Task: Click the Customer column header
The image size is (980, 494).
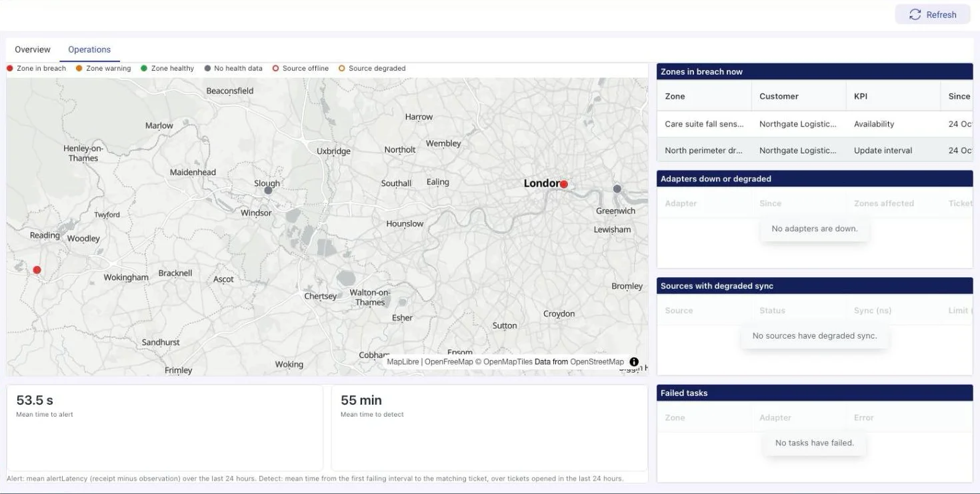Action: tap(799, 96)
